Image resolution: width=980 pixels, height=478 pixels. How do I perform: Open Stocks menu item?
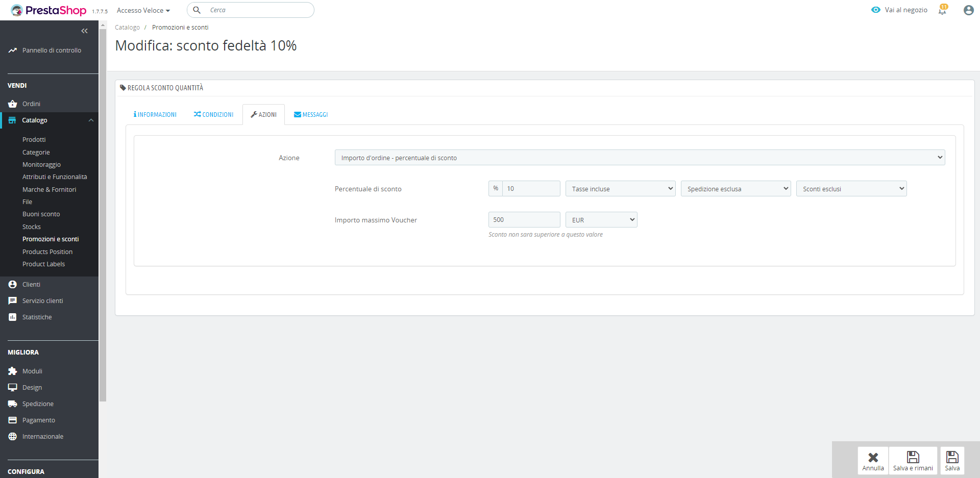(32, 227)
